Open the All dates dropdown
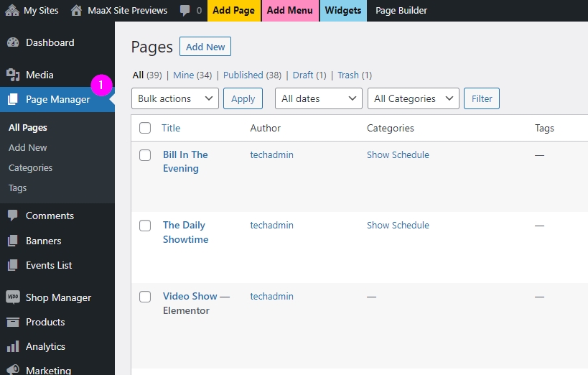The image size is (588, 375). (x=319, y=98)
